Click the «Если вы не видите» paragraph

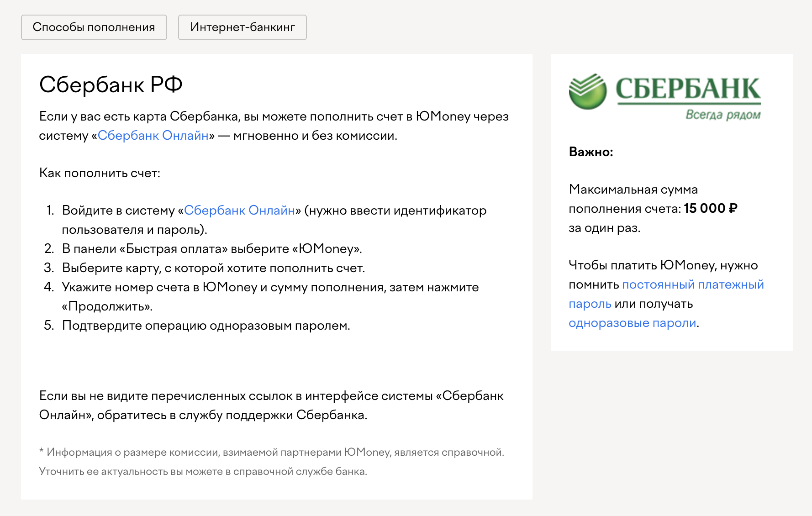(271, 405)
